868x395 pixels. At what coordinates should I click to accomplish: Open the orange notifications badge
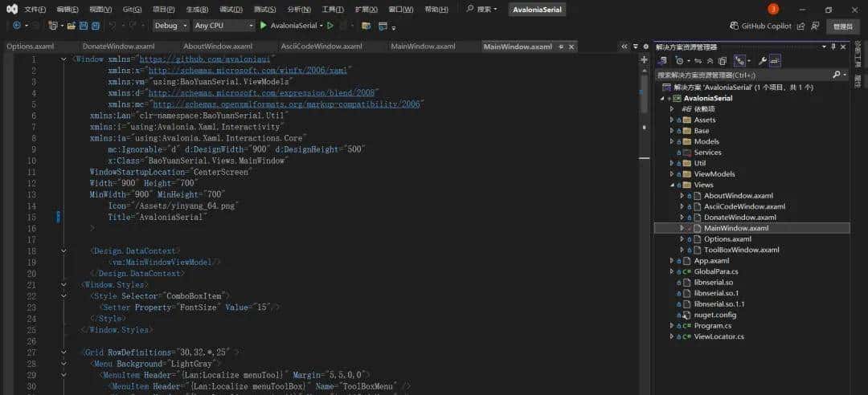(x=773, y=9)
